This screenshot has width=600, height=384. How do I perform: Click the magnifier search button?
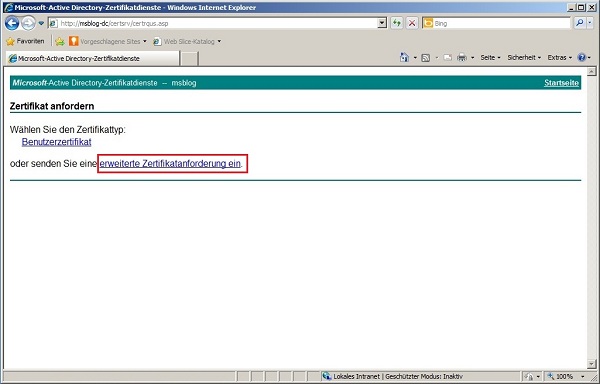pos(579,23)
